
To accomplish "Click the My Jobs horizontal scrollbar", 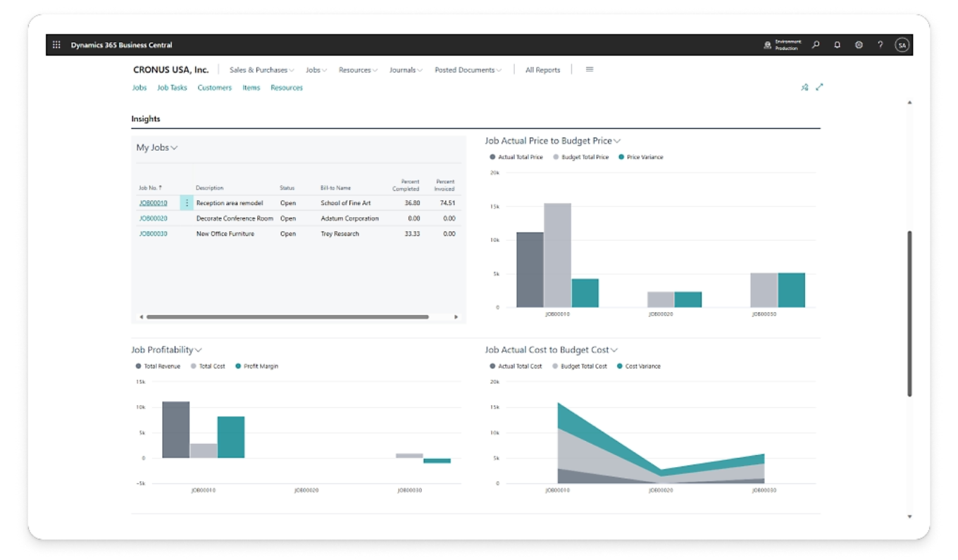I will coord(287,317).
